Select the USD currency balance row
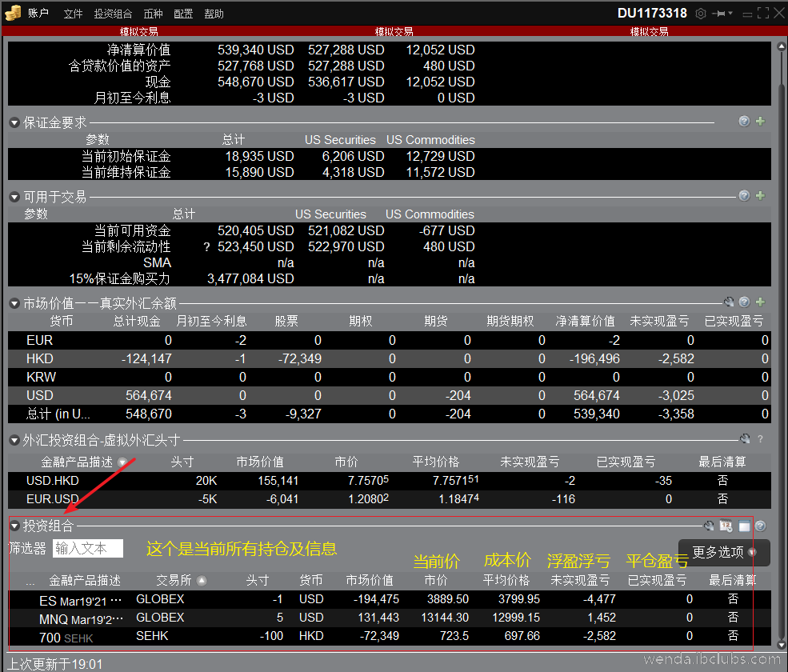 pos(390,395)
